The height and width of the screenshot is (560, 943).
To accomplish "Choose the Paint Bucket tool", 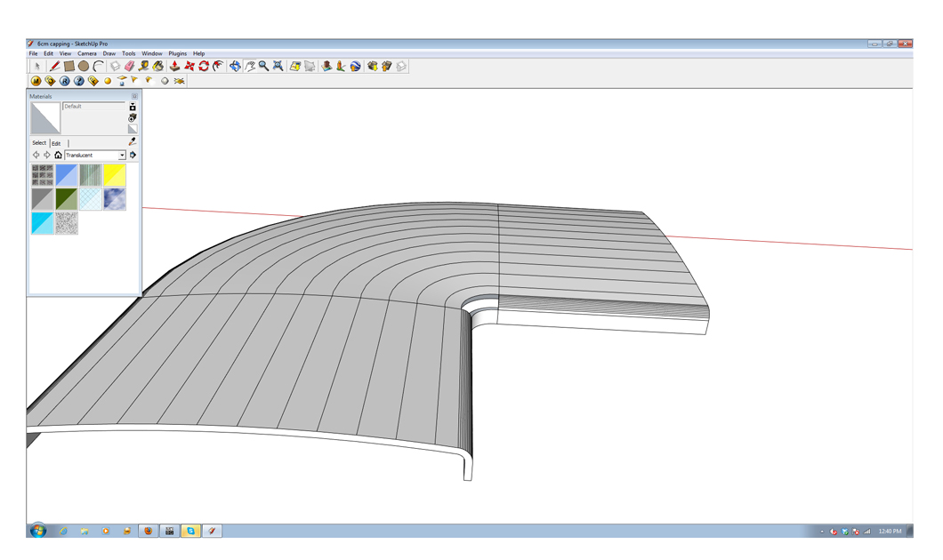I will 158,66.
